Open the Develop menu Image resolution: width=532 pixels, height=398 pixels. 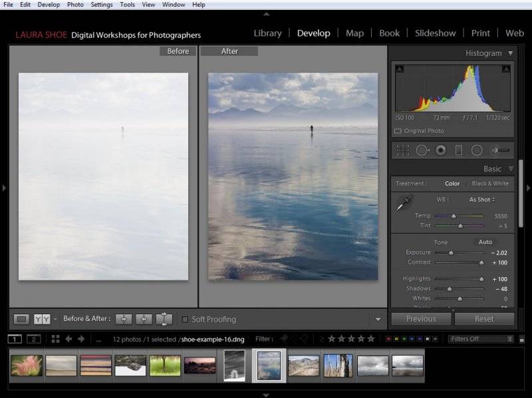[49, 5]
